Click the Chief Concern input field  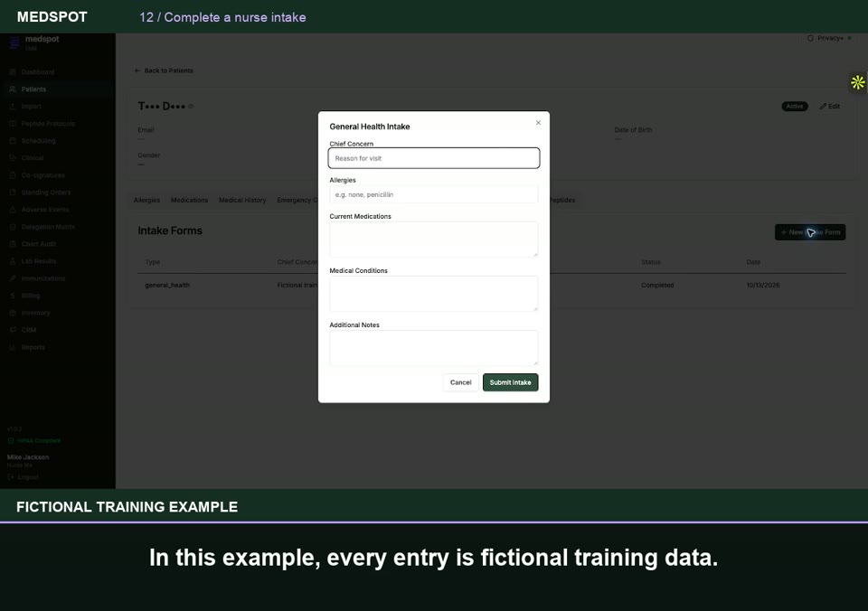tap(434, 158)
